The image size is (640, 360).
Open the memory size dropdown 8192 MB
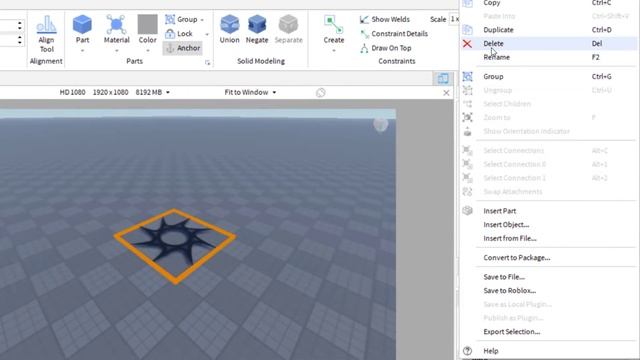153,92
